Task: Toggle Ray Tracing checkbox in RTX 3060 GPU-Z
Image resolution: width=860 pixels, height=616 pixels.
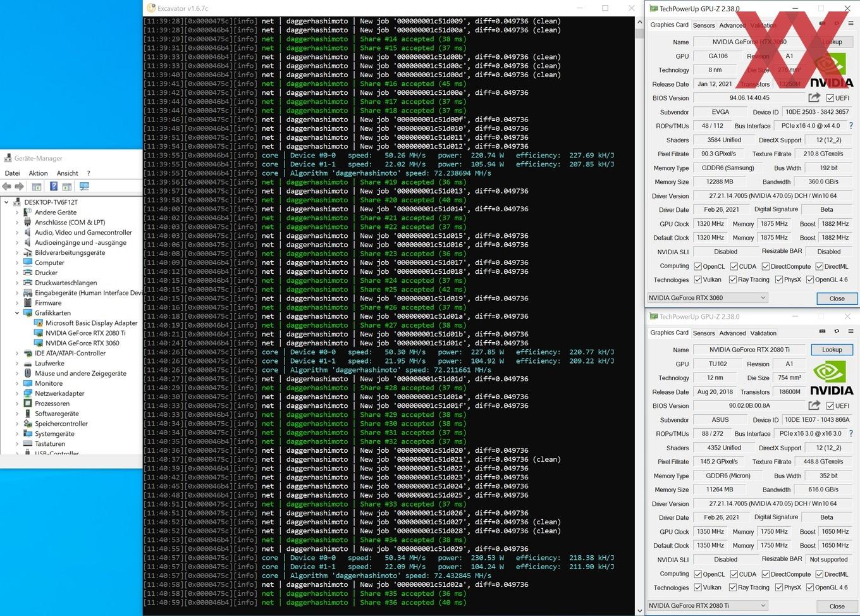Action: (x=733, y=280)
